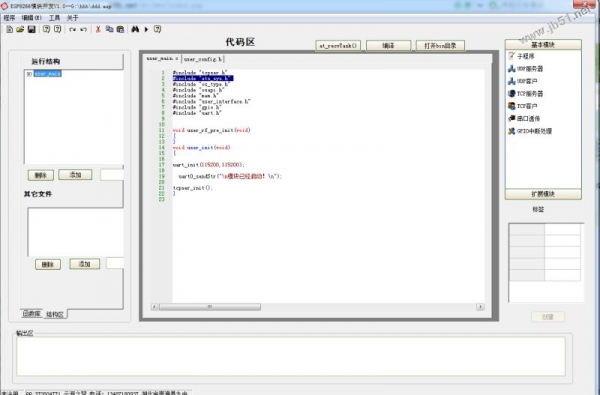Paste using the clipboard toolbar icon
The width and height of the screenshot is (600, 395).
tap(120, 29)
